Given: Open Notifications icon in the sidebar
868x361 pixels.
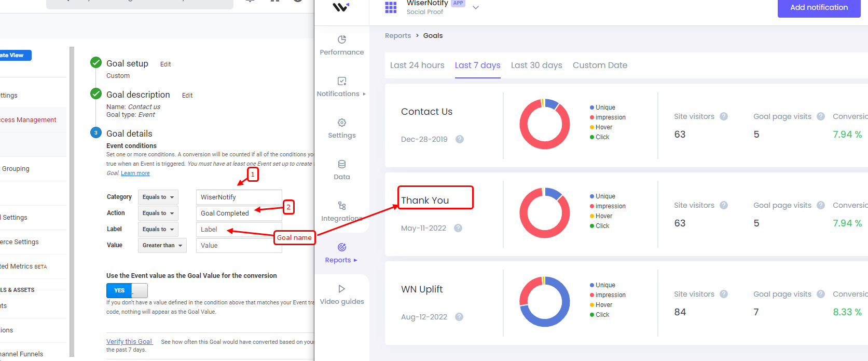Looking at the screenshot, I should pos(342,81).
